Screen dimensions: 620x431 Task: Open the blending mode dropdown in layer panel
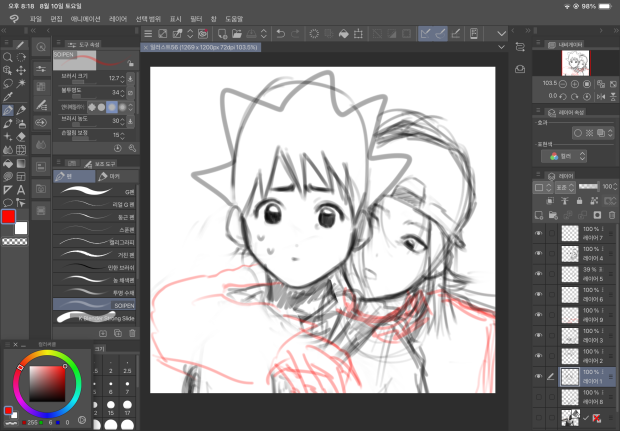click(559, 187)
